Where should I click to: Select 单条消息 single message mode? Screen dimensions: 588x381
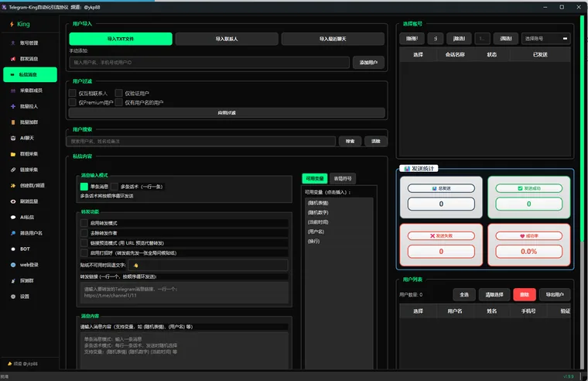click(x=84, y=187)
